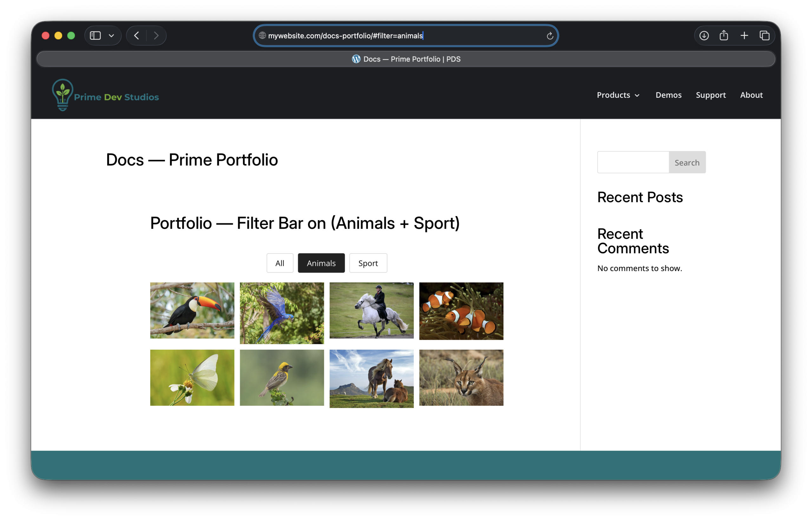812x521 pixels.
Task: Open the downloads icon in toolbar
Action: (x=704, y=36)
